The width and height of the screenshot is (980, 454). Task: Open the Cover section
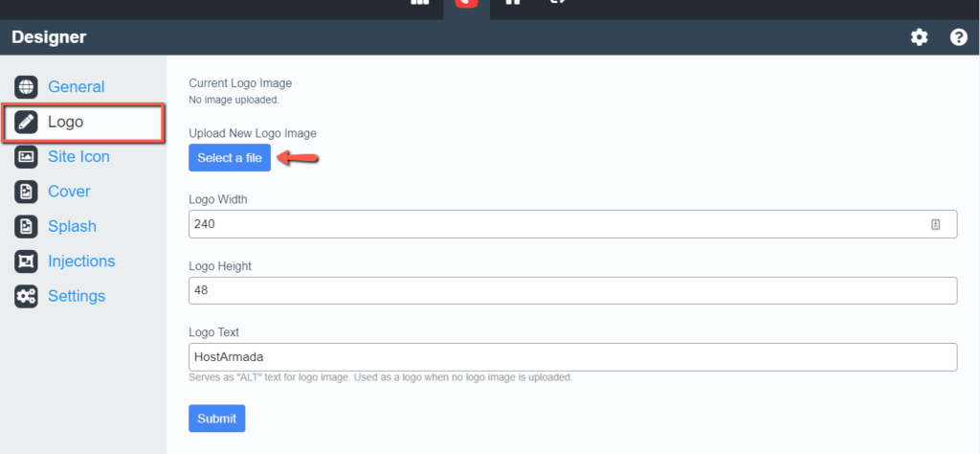pyautogui.click(x=52, y=192)
